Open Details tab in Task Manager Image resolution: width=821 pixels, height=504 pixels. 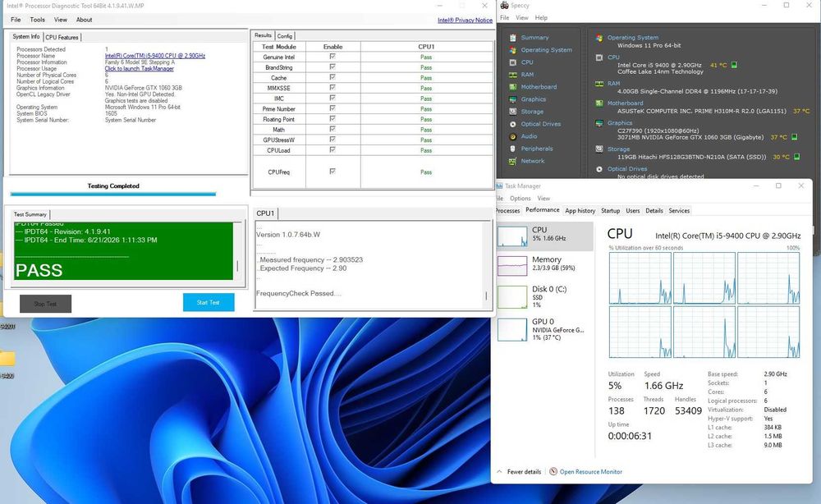(x=654, y=210)
